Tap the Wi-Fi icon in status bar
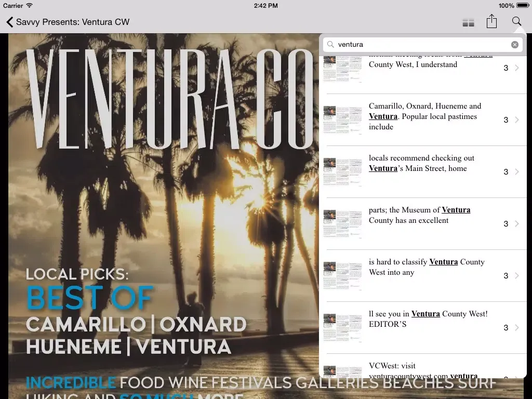Image resolution: width=532 pixels, height=399 pixels. click(30, 5)
